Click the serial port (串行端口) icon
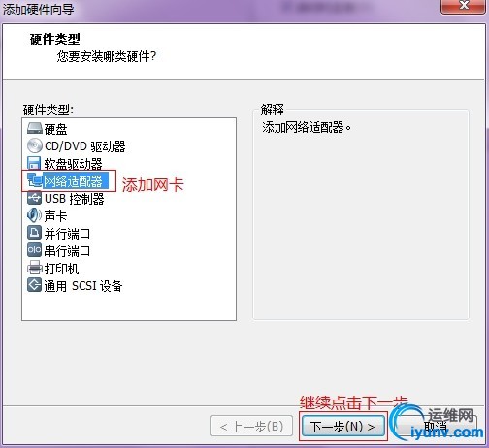 tap(34, 250)
